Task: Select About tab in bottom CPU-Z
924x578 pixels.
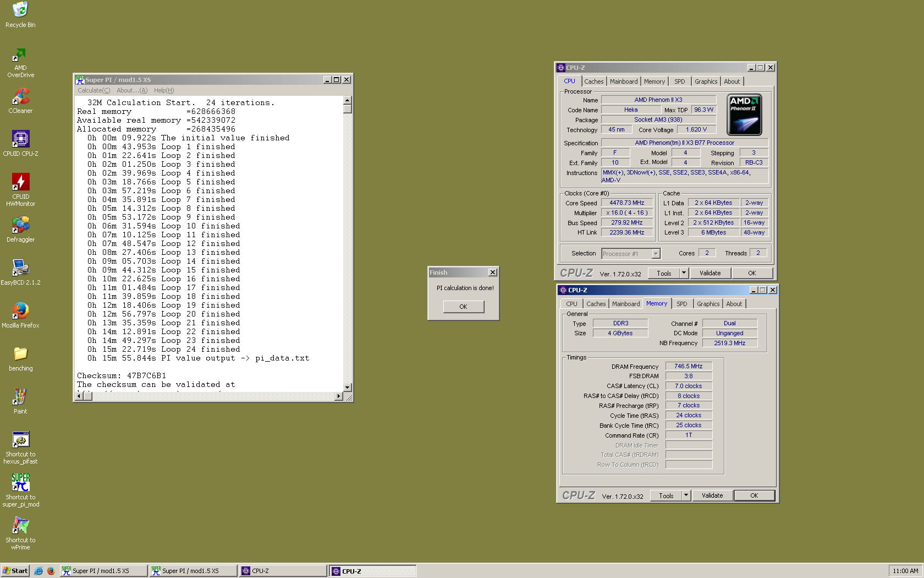Action: pos(734,304)
